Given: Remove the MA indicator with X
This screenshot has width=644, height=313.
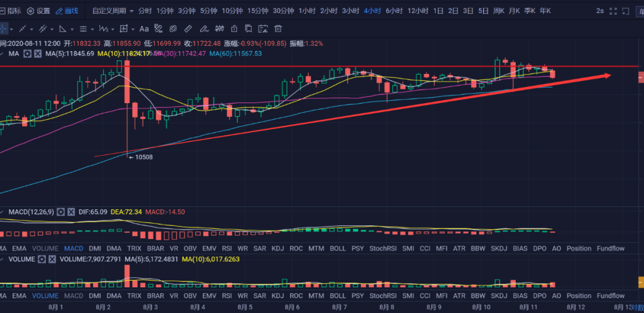Looking at the screenshot, I should (38, 54).
